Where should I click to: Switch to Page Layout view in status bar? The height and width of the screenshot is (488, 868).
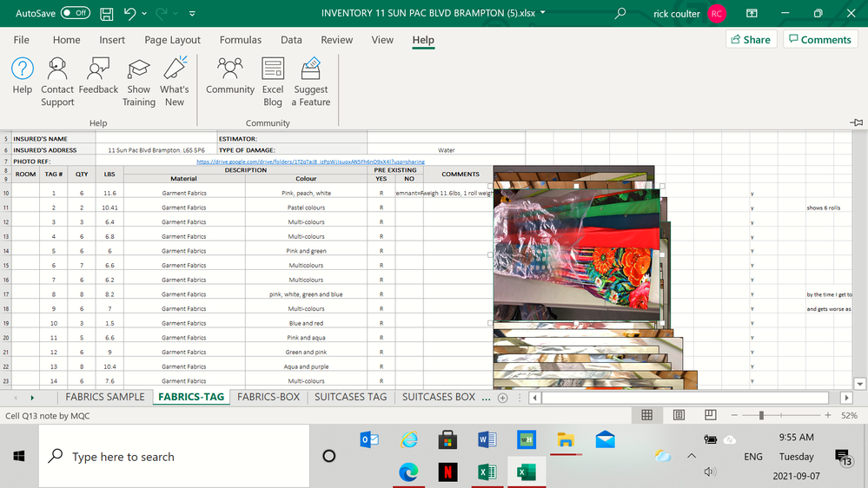coord(679,415)
